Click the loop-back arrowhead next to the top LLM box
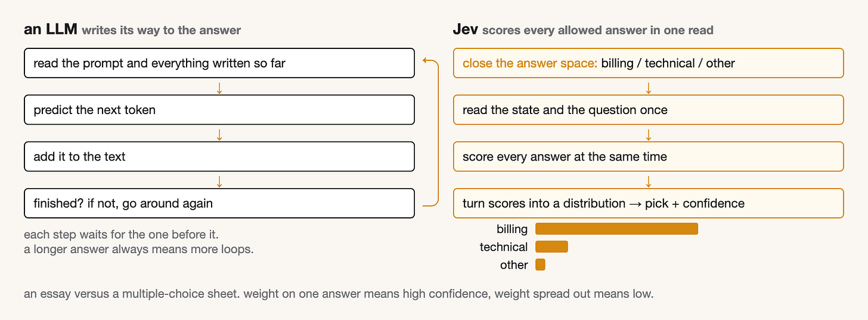Screen dimensions: 868x320 [424, 60]
